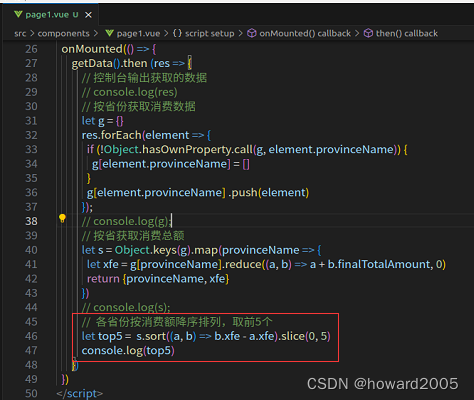Click line number 46 in gutter
The image size is (474, 400).
tap(31, 336)
